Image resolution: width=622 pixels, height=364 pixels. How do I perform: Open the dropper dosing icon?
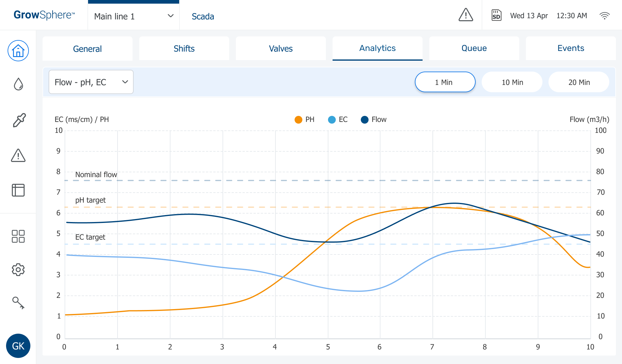tap(19, 120)
